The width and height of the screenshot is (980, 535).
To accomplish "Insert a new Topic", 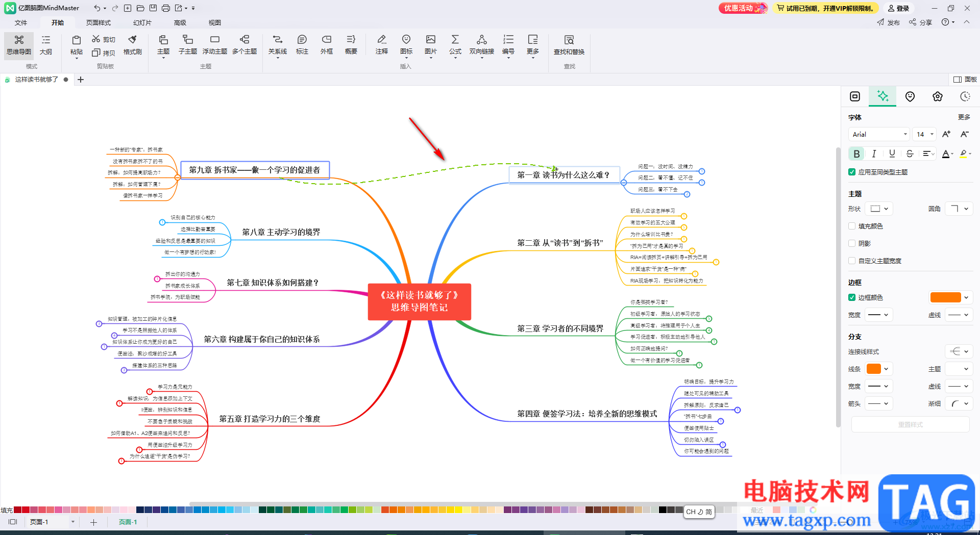I will (163, 45).
